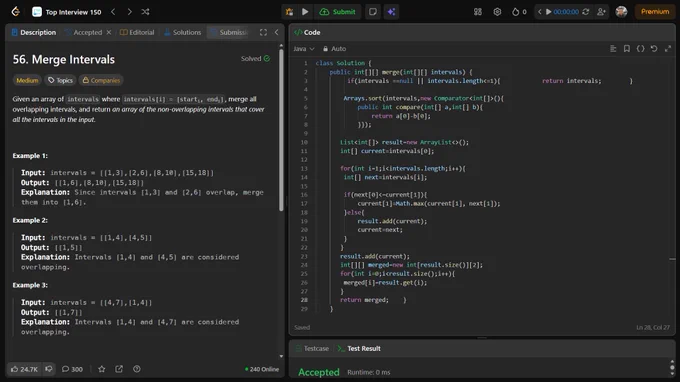Viewport: 680px width, 382px height.
Task: Click the Medium difficulty tag
Action: (x=27, y=80)
